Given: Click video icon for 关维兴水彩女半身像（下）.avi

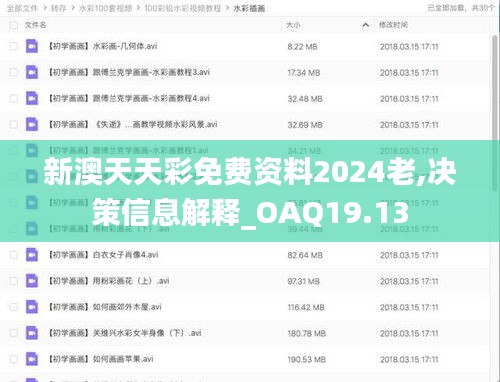Looking at the screenshot, I should (x=32, y=333).
